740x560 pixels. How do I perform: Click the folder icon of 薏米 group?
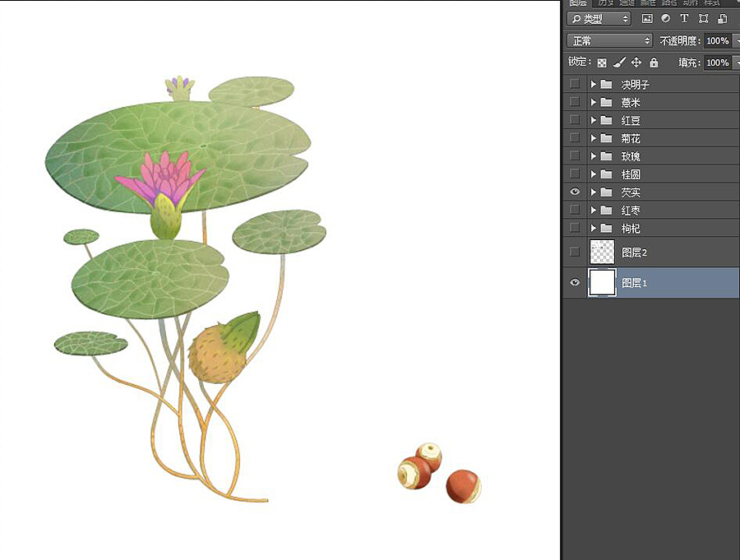(606, 102)
